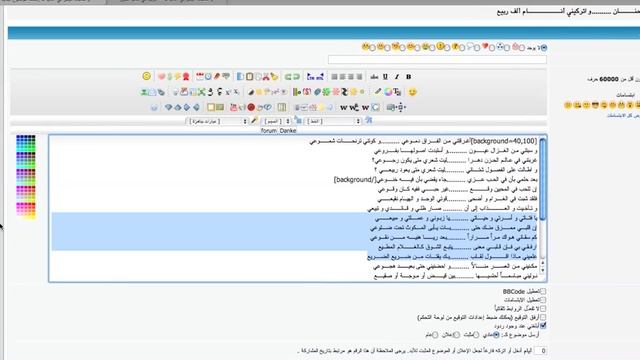
Task: Click the highlighter icon beside ready phrases dropdown
Action: [x=254, y=121]
